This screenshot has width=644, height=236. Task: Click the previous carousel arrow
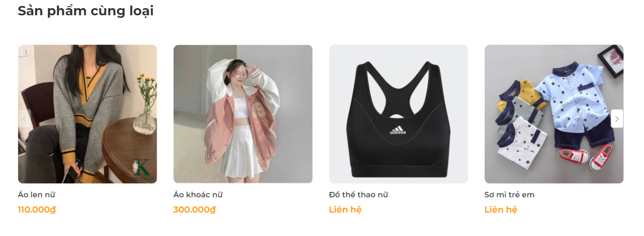25,119
